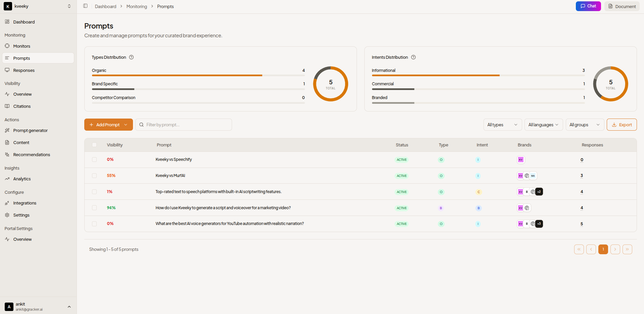
Task: Click the Commercial intent badge C
Action: (478, 192)
